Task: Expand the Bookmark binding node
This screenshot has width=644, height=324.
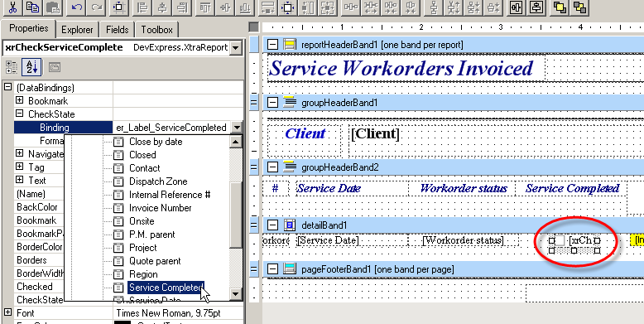Action: click(19, 100)
